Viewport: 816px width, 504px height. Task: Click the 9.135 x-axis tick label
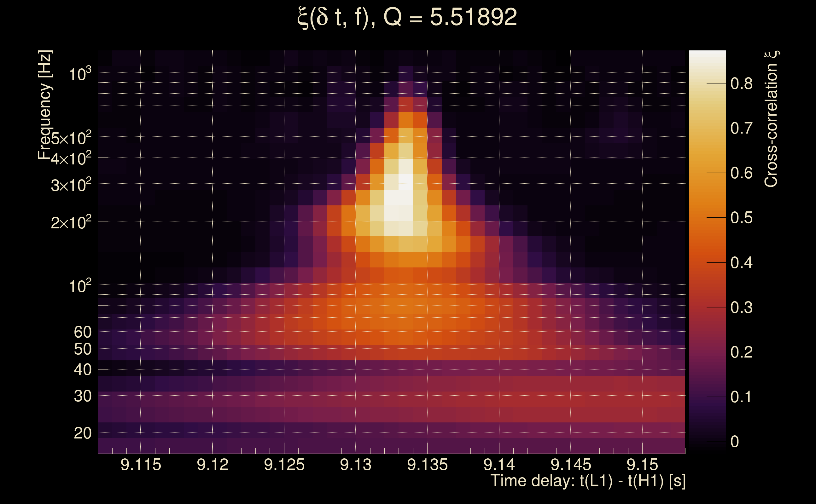427,465
